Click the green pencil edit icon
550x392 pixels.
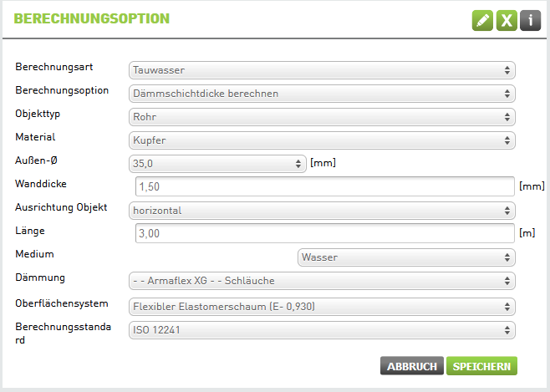pyautogui.click(x=482, y=21)
